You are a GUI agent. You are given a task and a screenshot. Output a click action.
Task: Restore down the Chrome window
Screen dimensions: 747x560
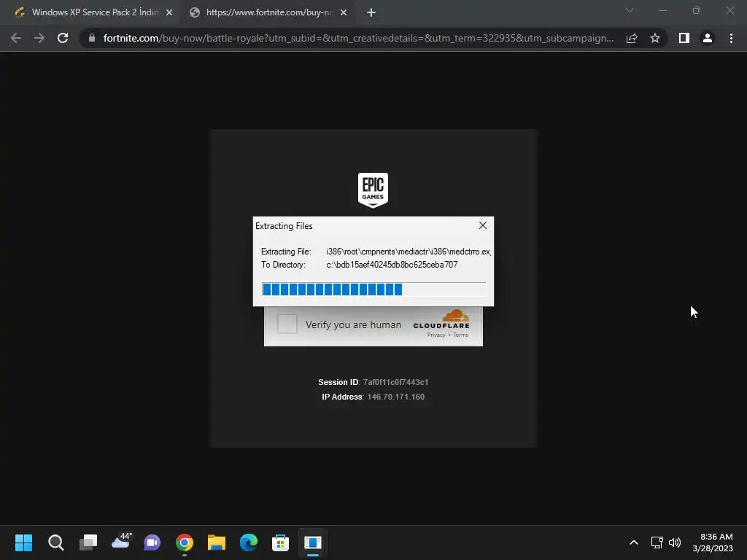click(697, 10)
